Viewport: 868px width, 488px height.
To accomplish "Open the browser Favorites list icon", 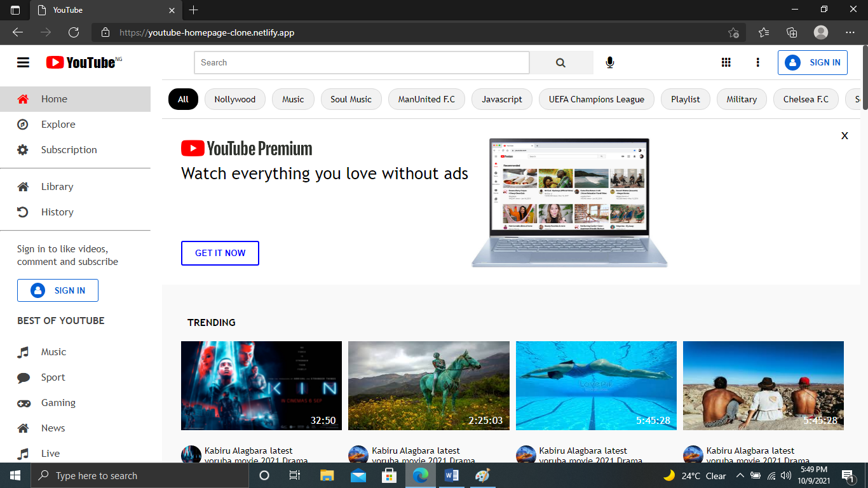I will click(x=764, y=32).
